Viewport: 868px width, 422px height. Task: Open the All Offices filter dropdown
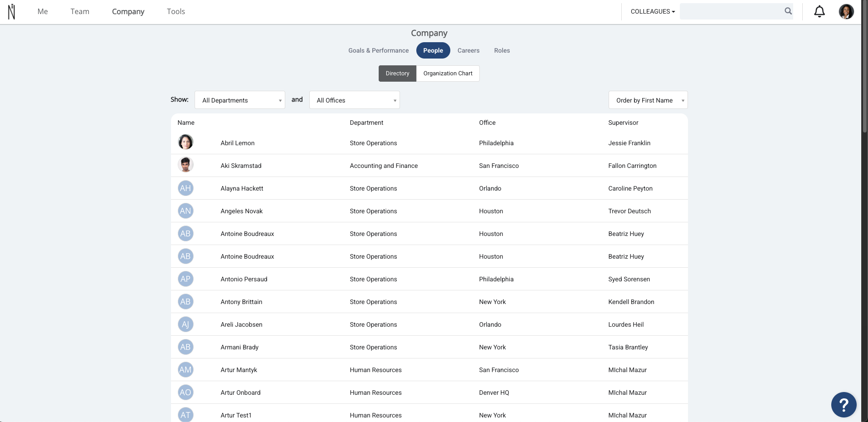click(355, 100)
